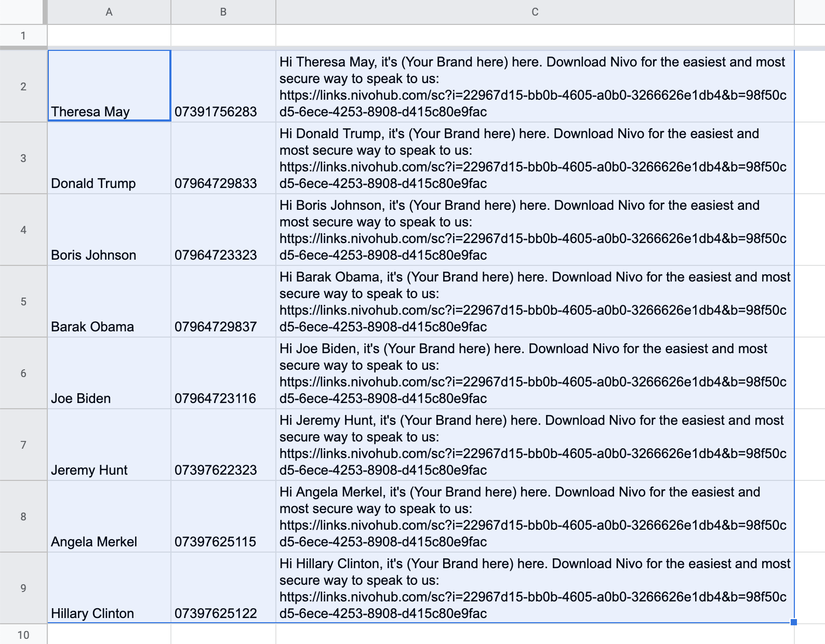Click Angela Merkel's message cell
The image size is (825, 644).
click(535, 517)
